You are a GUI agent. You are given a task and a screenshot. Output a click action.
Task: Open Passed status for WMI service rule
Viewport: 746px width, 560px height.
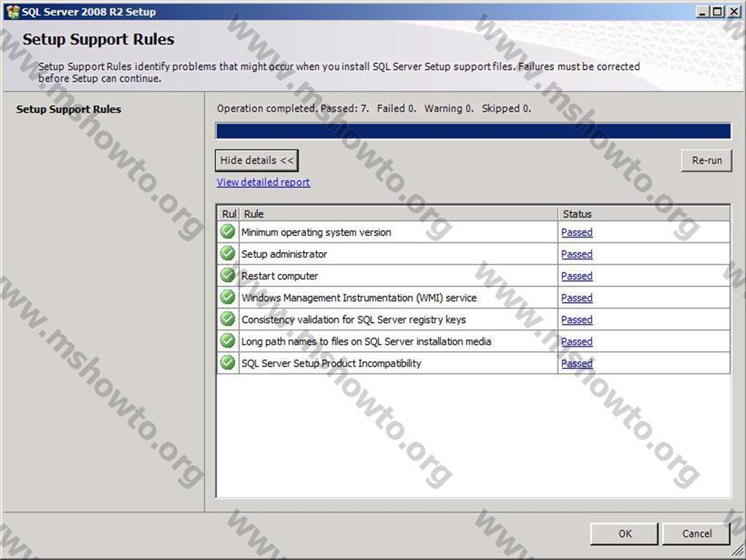pyautogui.click(x=577, y=298)
